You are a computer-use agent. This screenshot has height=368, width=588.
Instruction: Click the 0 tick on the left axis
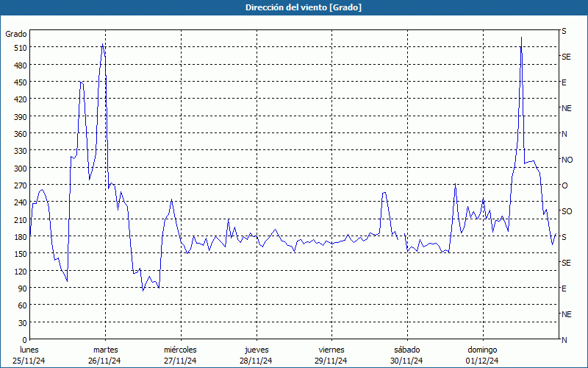click(24, 340)
